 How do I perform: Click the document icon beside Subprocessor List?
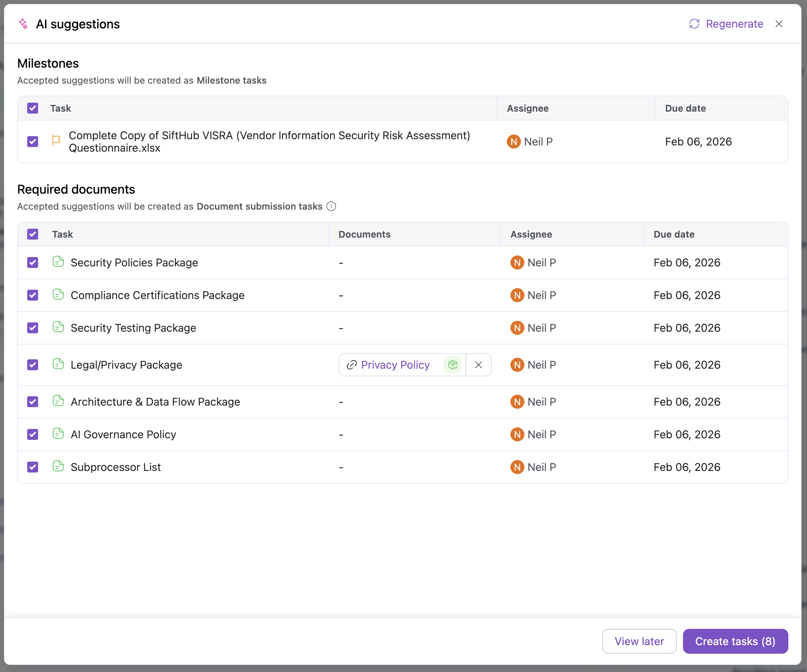tap(58, 466)
